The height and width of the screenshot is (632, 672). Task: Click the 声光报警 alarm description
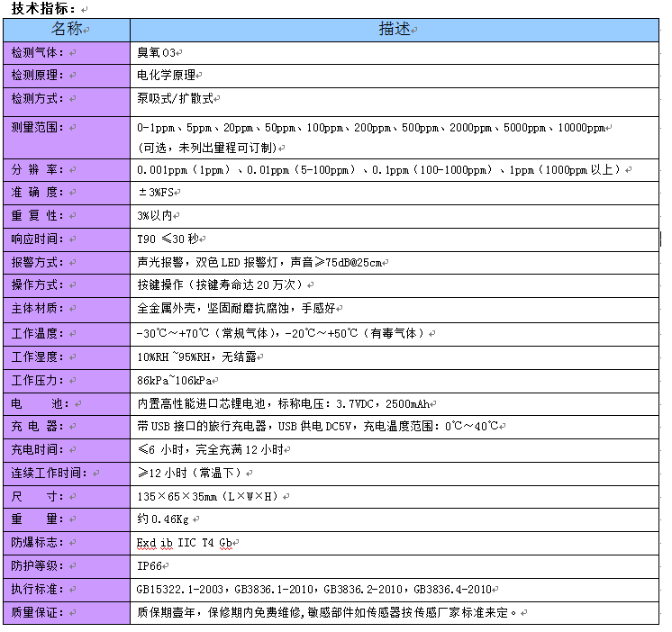pos(259,262)
